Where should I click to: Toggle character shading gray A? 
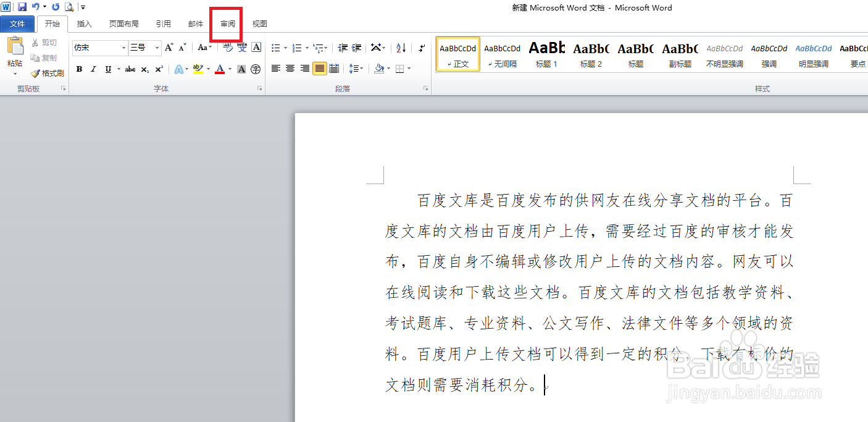coord(241,69)
